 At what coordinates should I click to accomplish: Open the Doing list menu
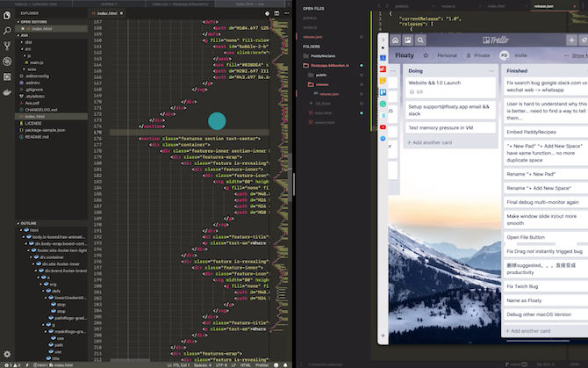click(x=491, y=70)
